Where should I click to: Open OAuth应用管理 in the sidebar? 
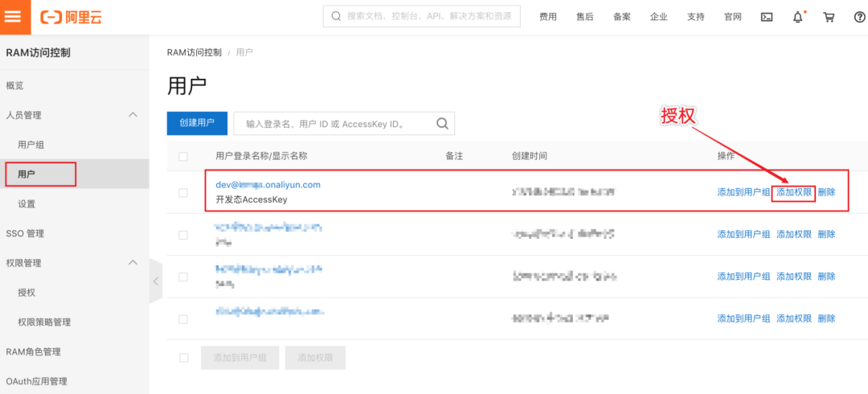[x=36, y=381]
